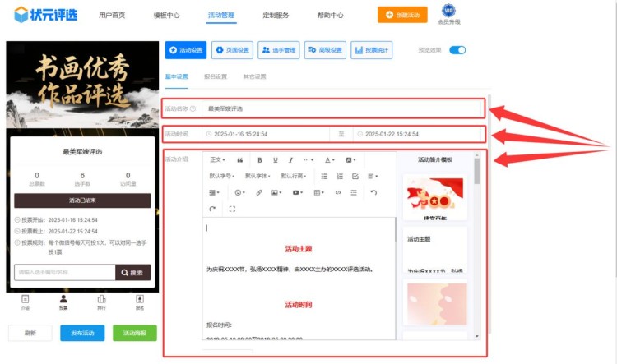Open the 模板中心 menu item

[166, 15]
